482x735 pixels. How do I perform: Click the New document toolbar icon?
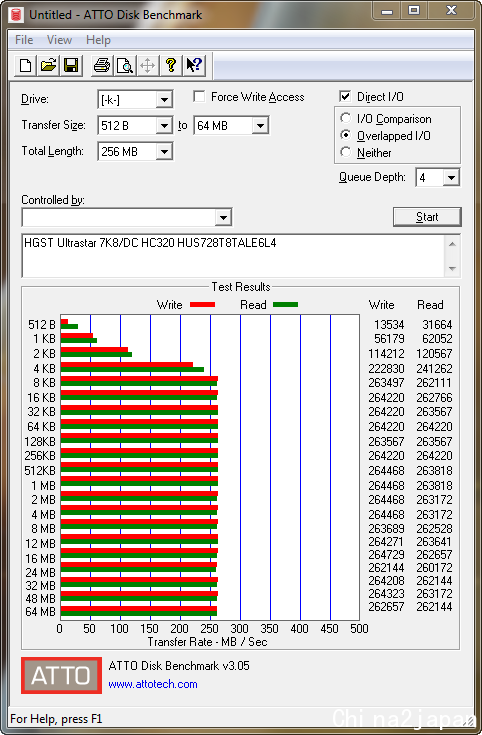(x=26, y=65)
